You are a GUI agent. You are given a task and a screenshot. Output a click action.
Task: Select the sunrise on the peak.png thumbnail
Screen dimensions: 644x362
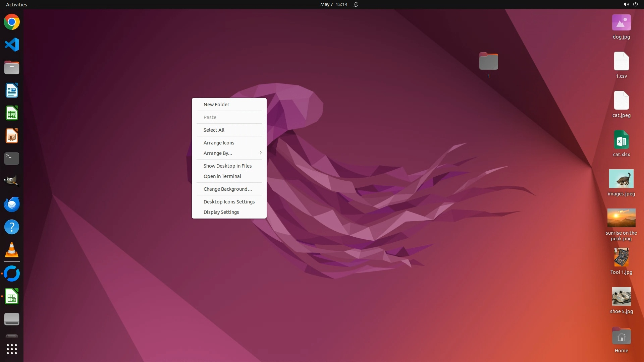[x=621, y=218]
